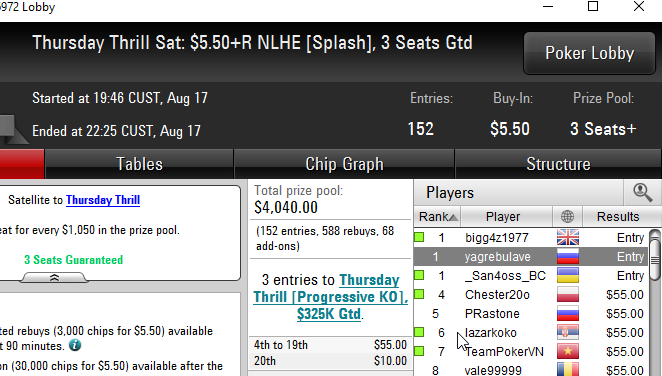This screenshot has width=662, height=376.
Task: Click the Poland flag beside Chester20o
Action: 568,295
